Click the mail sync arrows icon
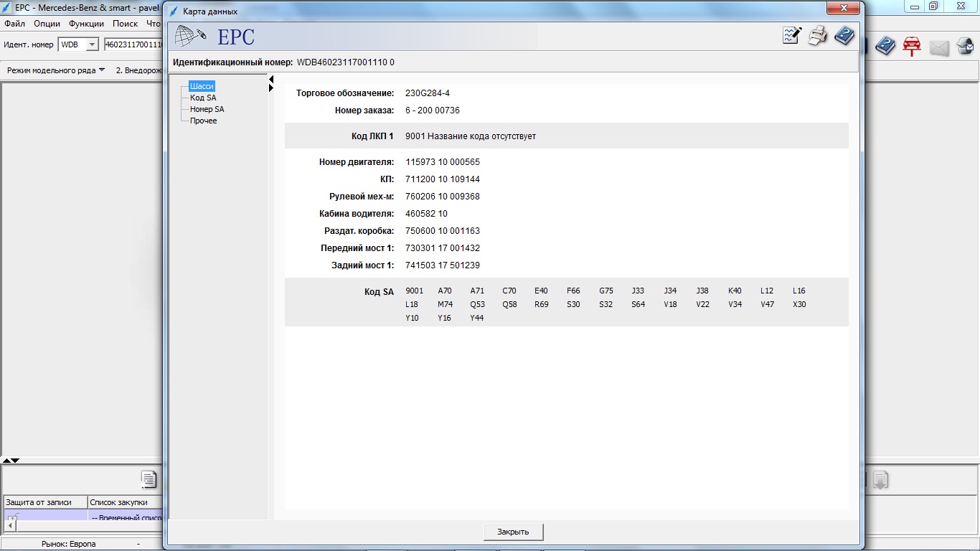The image size is (980, 551). (x=965, y=47)
